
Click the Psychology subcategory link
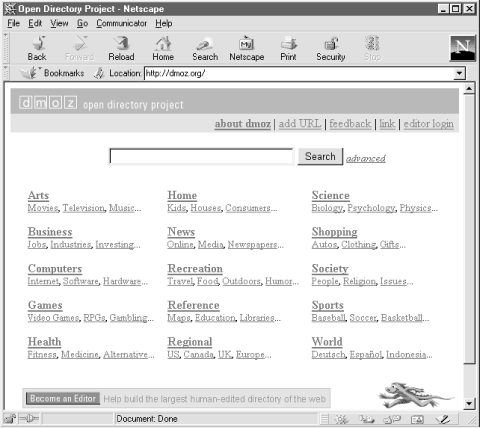click(371, 208)
